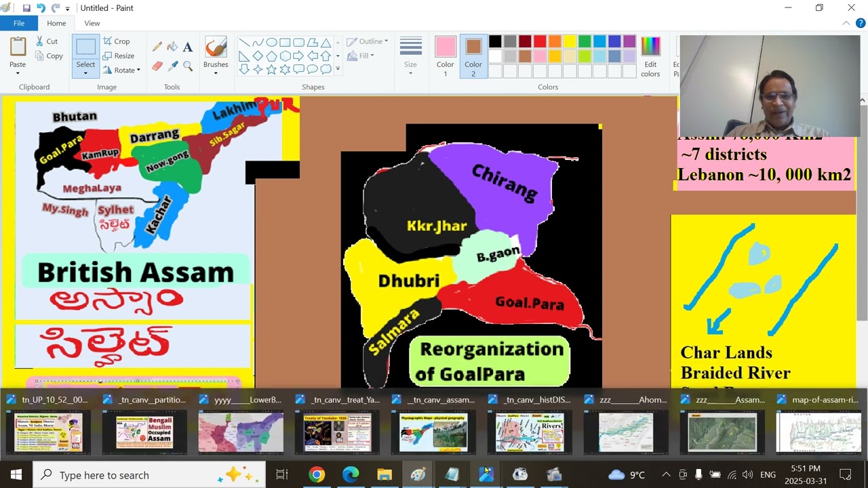Choose the Cloud callout shape
The height and width of the screenshot is (488, 868).
[x=325, y=69]
